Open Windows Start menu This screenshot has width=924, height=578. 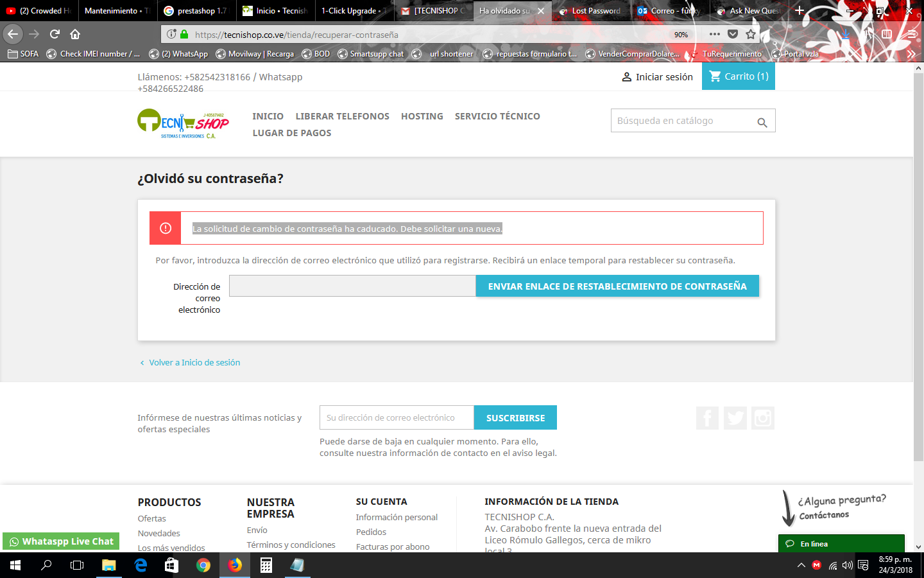15,565
